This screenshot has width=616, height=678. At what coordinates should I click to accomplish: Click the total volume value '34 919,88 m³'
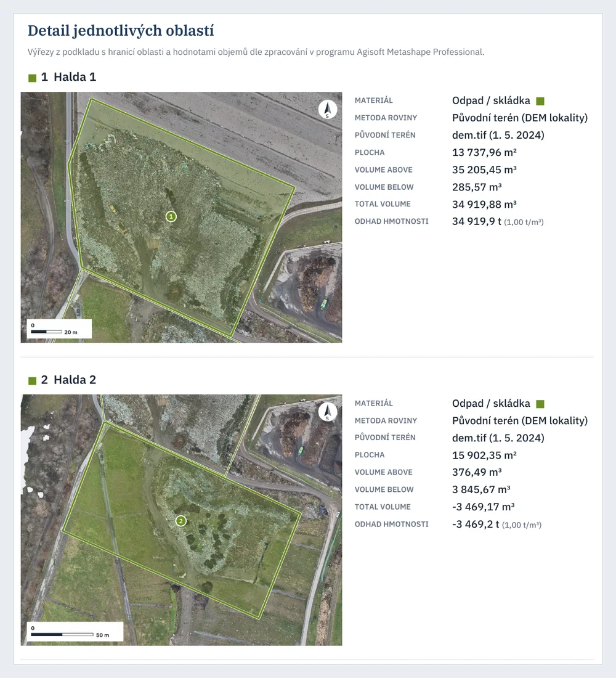click(x=484, y=204)
